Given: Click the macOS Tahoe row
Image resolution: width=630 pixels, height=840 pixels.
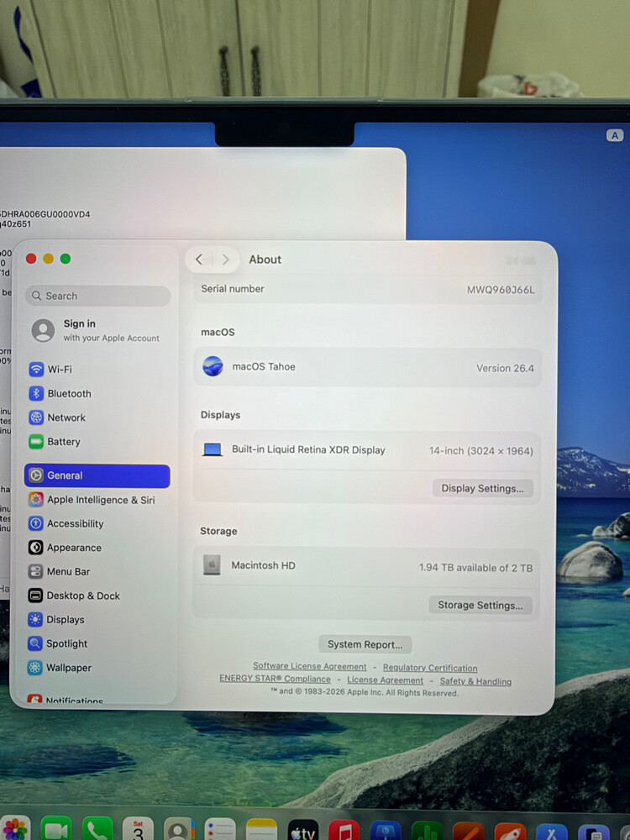Looking at the screenshot, I should point(368,368).
